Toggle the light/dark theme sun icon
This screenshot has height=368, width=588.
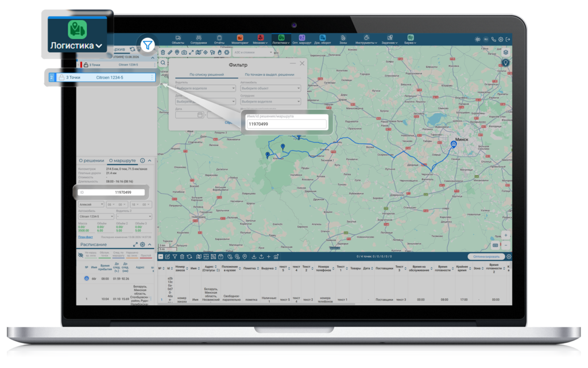[x=477, y=39]
